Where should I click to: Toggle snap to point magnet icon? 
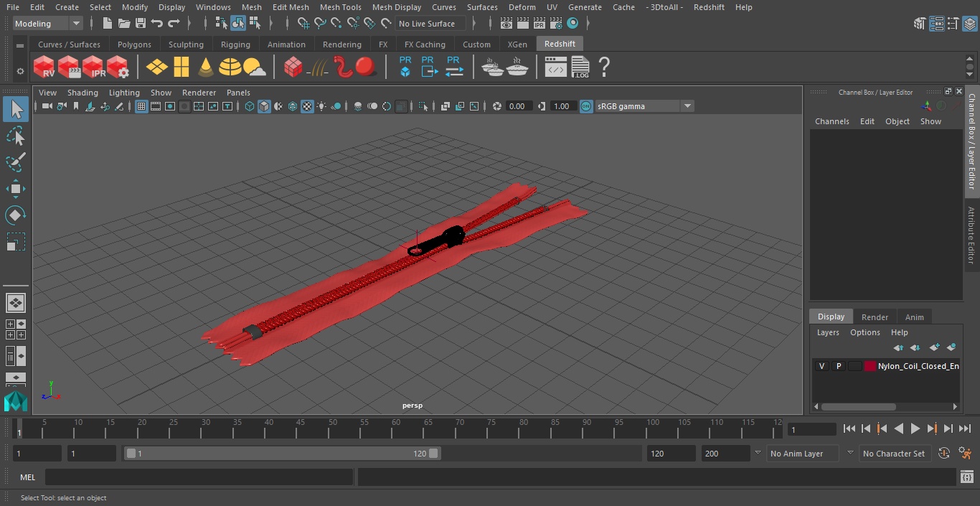[x=336, y=24]
